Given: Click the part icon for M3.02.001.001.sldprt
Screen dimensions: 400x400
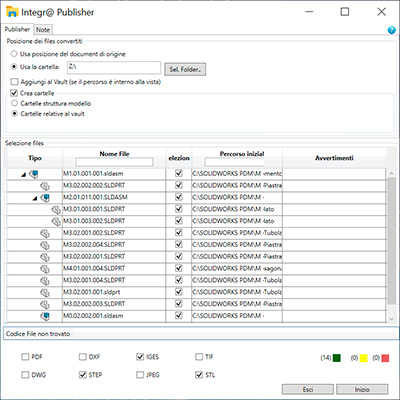Looking at the screenshot, I should [45, 292].
